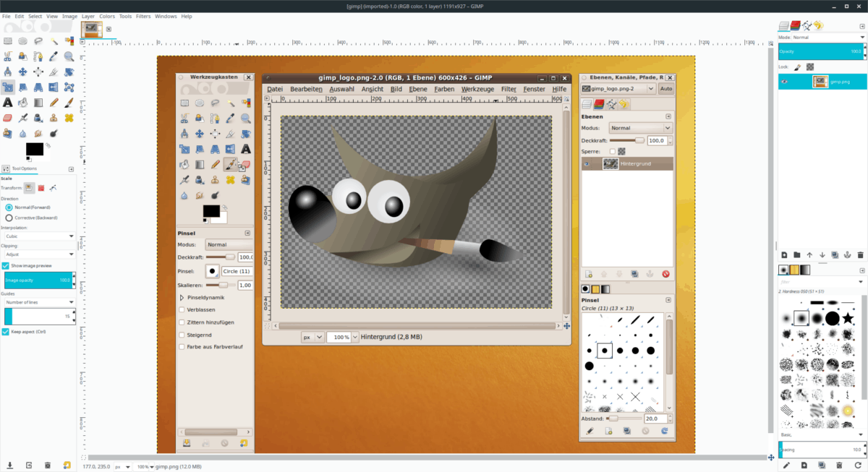Open the Filters menu
The width and height of the screenshot is (868, 472).
pos(143,16)
